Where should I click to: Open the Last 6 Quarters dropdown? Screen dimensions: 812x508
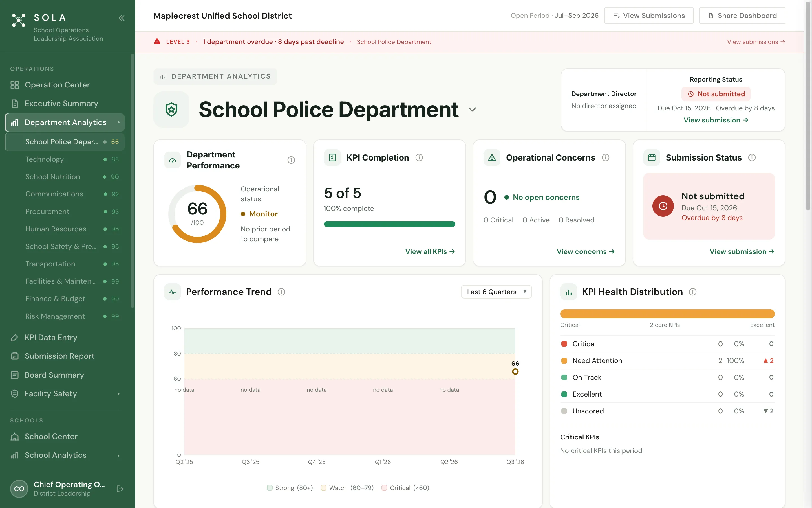coord(496,292)
